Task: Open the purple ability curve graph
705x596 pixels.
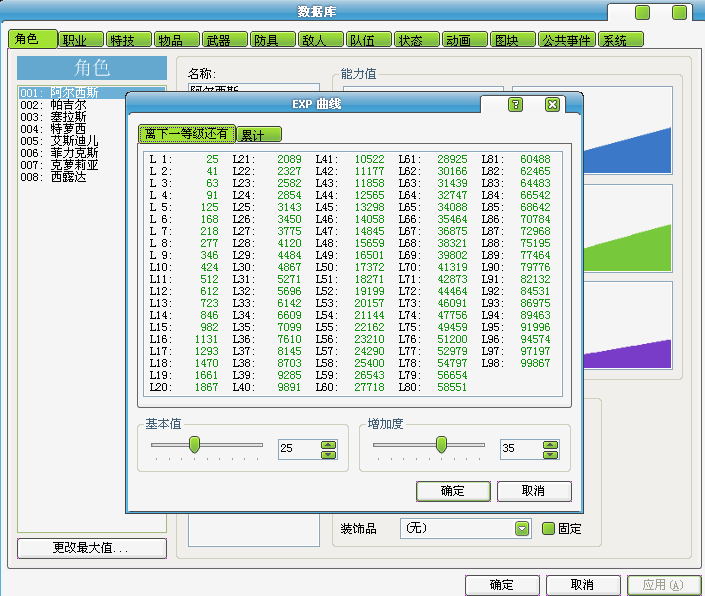Action: [628, 325]
